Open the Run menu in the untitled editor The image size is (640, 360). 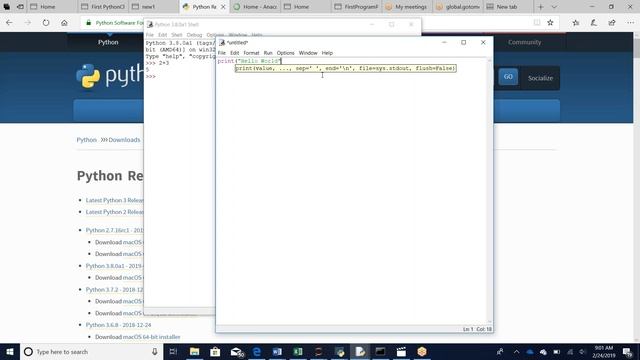268,53
